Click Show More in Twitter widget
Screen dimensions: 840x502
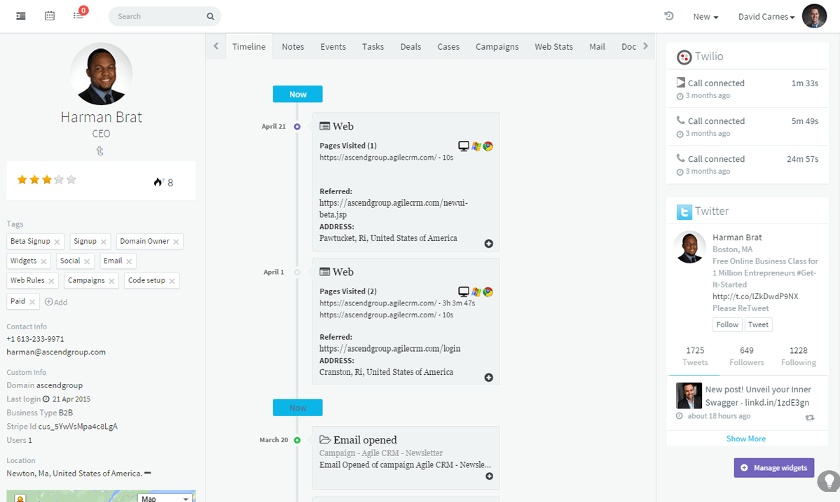(746, 439)
